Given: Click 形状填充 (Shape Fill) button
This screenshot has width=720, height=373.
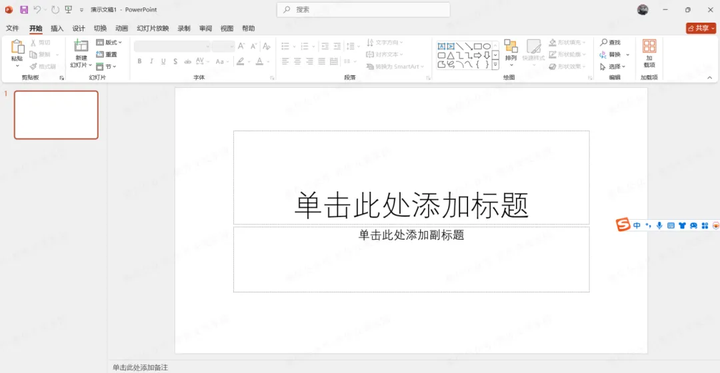Looking at the screenshot, I should click(x=568, y=42).
